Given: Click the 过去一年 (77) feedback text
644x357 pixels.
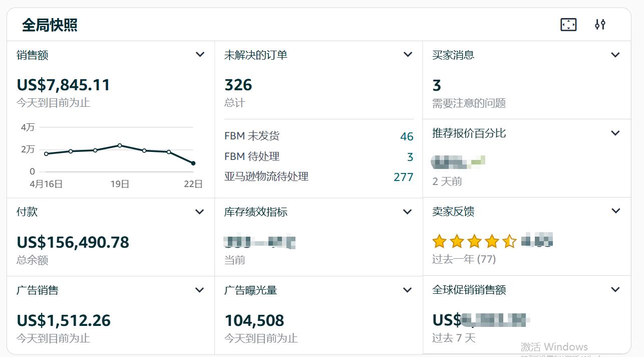Looking at the screenshot, I should click(x=464, y=259).
